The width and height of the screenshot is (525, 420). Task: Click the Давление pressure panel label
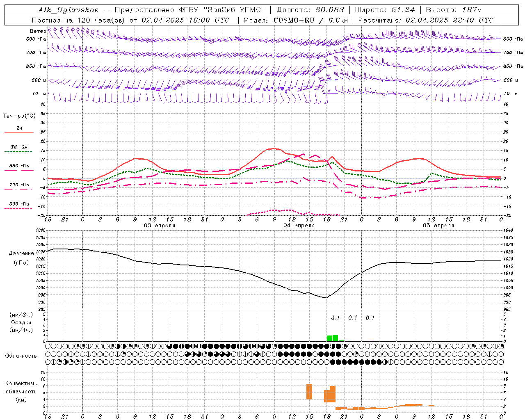[x=21, y=253]
